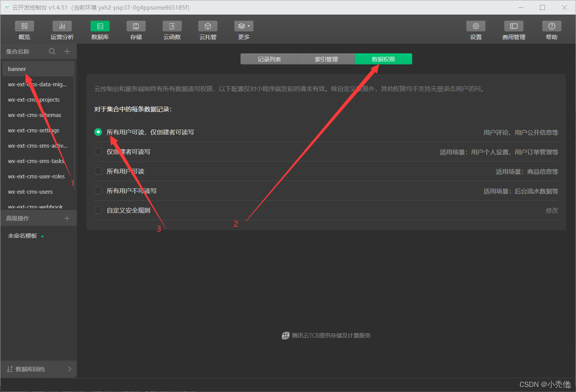Add a new collection with plus icon
Viewport: 576px width, 392px height.
click(67, 51)
